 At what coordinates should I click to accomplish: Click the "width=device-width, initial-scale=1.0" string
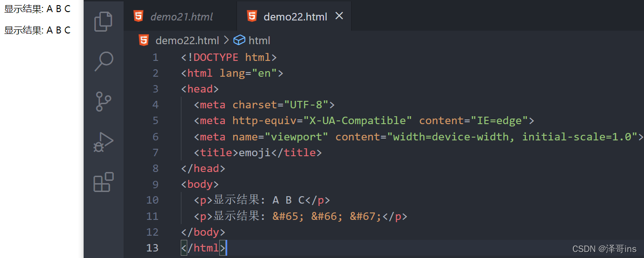point(512,137)
